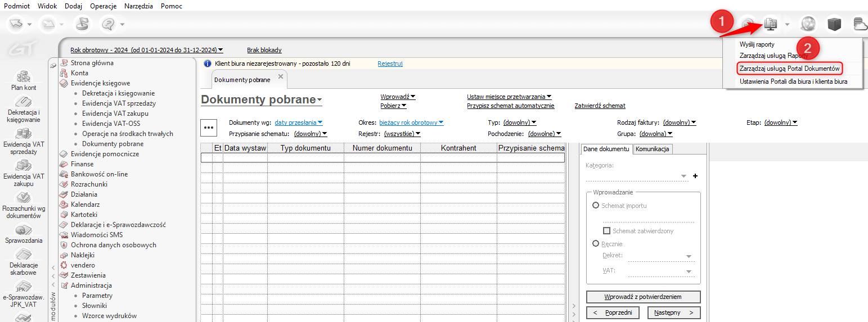Click the three-dots options button
Screen dimensions: 868x322
tap(209, 128)
